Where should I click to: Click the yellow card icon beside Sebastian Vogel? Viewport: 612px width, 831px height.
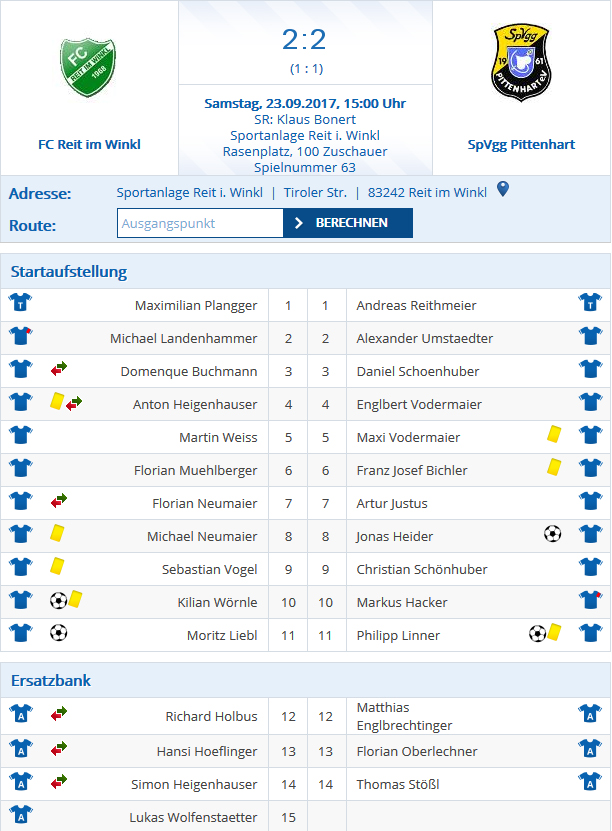(57, 566)
